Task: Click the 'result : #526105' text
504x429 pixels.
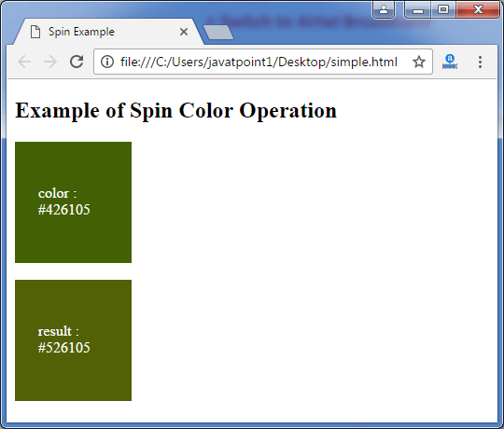Action: (x=64, y=339)
